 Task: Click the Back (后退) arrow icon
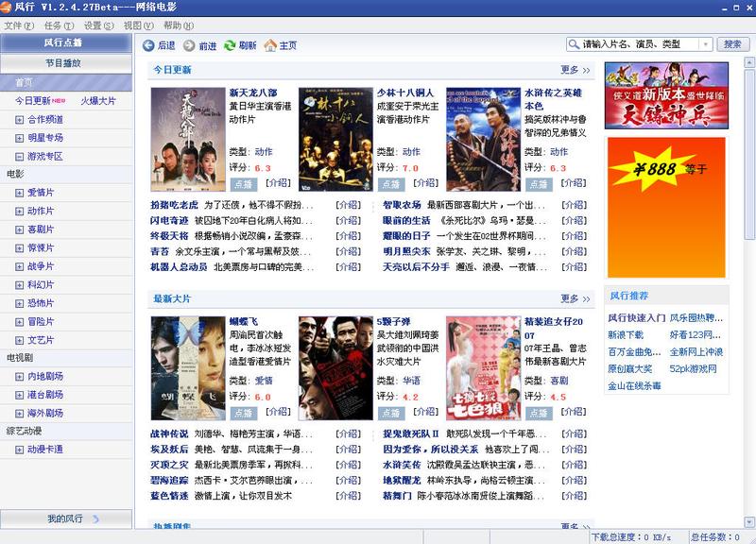(148, 45)
